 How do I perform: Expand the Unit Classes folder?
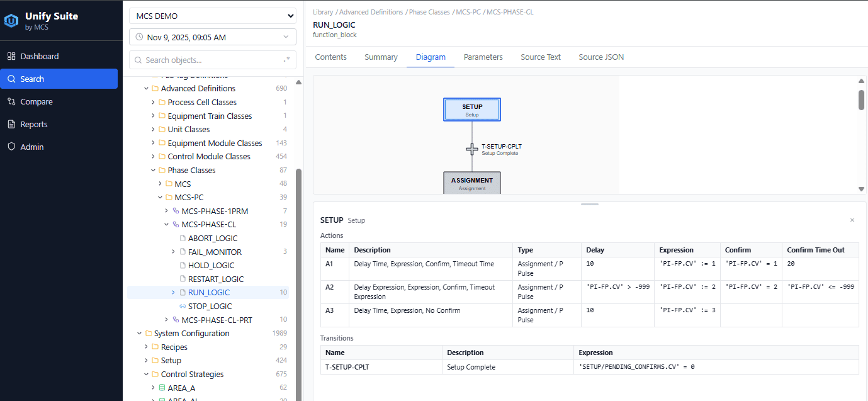[x=154, y=130]
